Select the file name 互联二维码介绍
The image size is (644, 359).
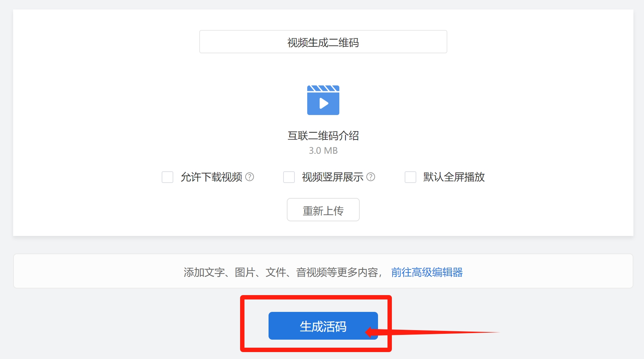[x=323, y=136]
